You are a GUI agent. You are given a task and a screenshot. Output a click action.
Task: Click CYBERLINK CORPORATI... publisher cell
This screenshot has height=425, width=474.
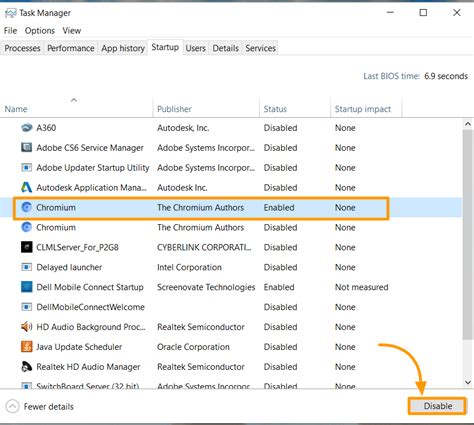204,247
